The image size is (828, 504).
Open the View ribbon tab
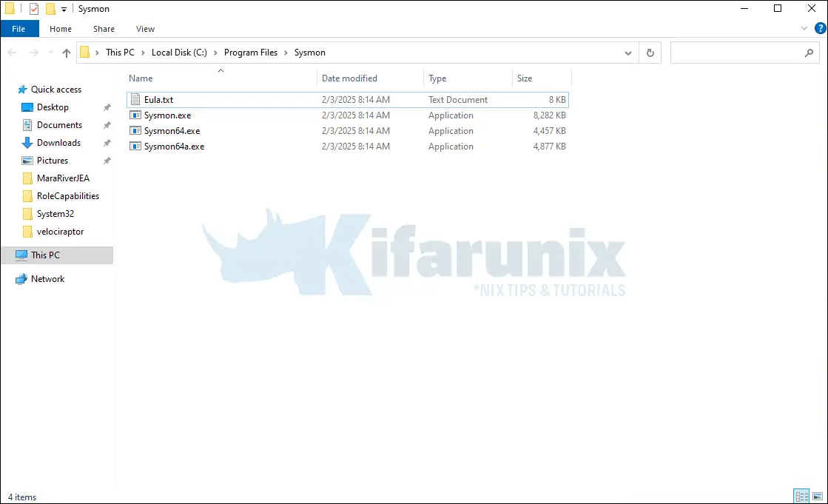[145, 29]
